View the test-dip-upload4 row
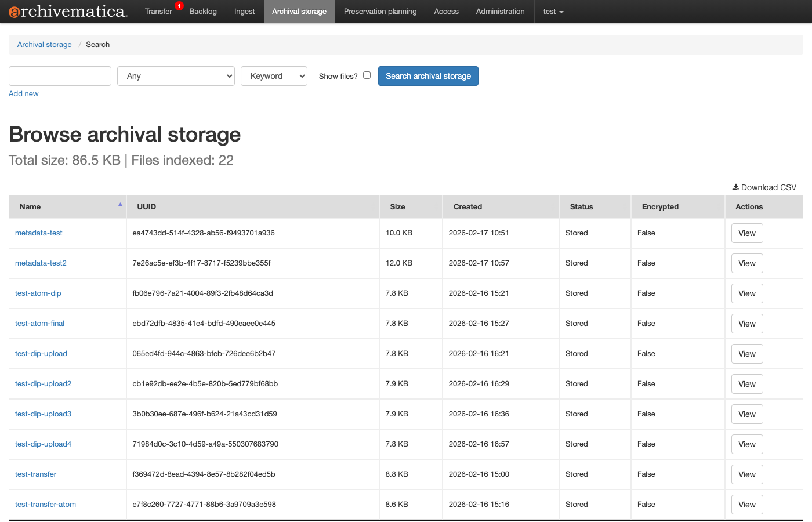Viewport: 812px width, 522px height. tap(747, 444)
